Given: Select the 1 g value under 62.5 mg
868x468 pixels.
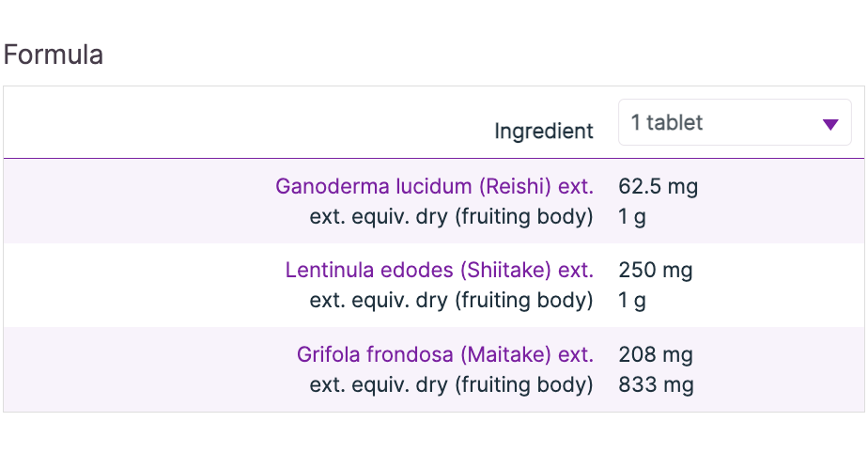Looking at the screenshot, I should click(631, 217).
